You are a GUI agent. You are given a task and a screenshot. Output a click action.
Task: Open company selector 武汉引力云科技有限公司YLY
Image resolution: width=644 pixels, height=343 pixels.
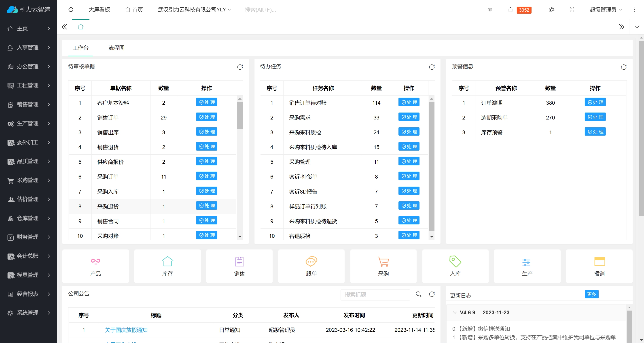coord(194,10)
